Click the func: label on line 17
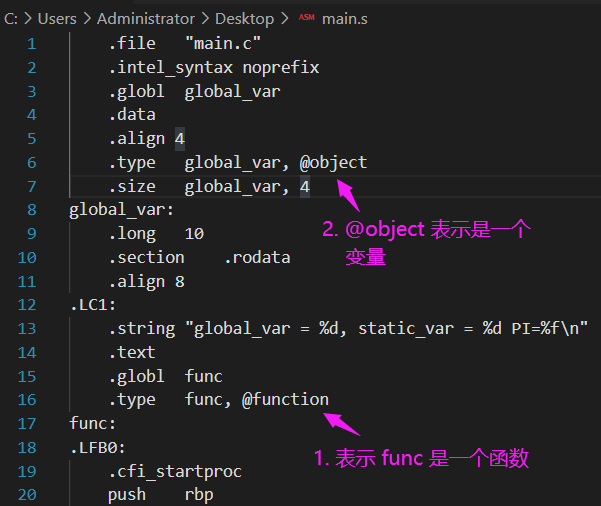This screenshot has height=506, width=601. click(x=92, y=424)
